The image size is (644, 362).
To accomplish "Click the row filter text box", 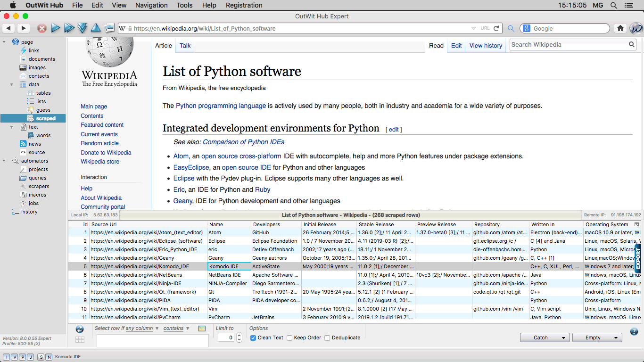I will [x=152, y=341].
